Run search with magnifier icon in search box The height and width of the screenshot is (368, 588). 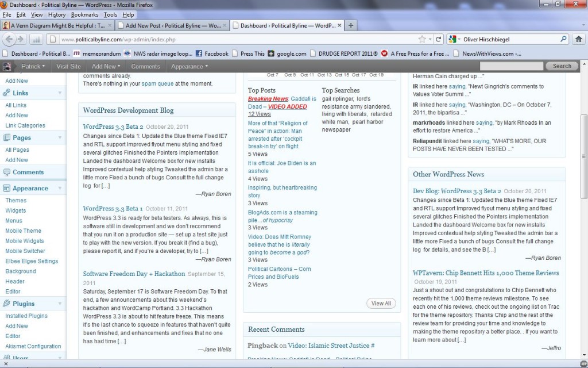pos(563,39)
